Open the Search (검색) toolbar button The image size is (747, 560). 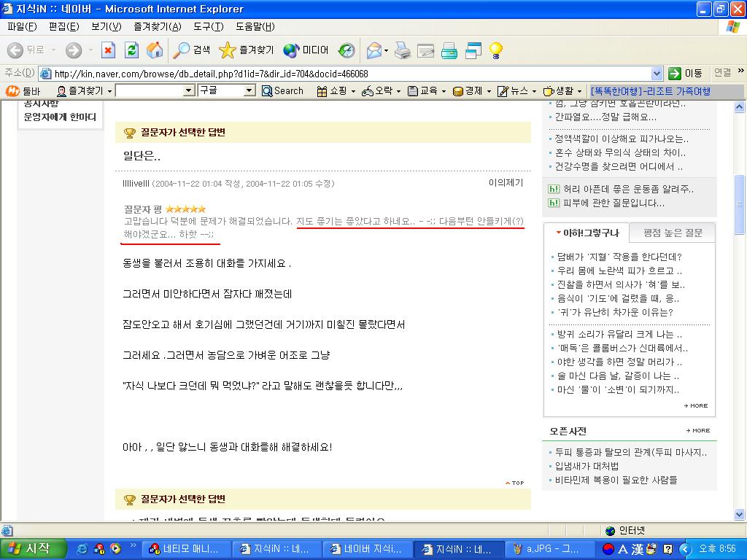[192, 50]
